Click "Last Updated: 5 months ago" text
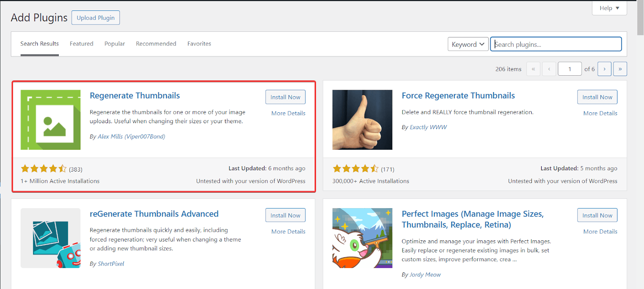The height and width of the screenshot is (289, 644). click(x=579, y=168)
